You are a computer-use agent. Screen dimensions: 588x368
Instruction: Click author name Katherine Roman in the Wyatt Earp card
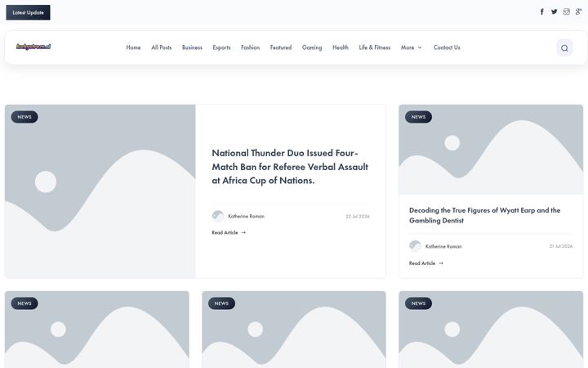(x=443, y=247)
